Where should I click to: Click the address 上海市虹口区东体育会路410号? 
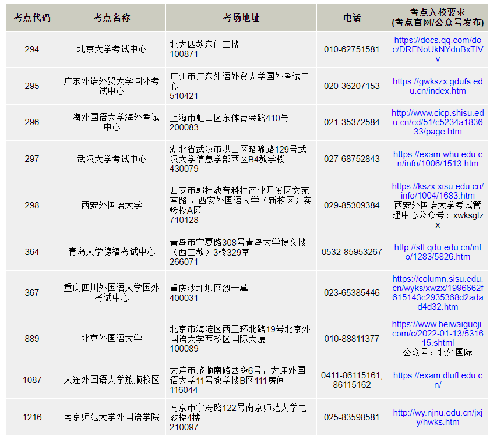[x=229, y=118]
